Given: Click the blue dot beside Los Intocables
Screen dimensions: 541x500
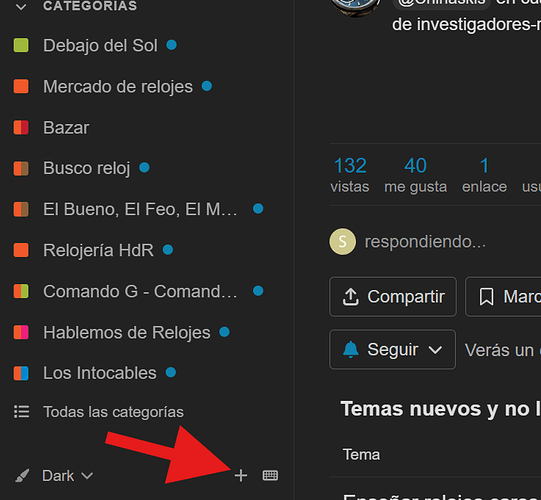Looking at the screenshot, I should point(171,372).
